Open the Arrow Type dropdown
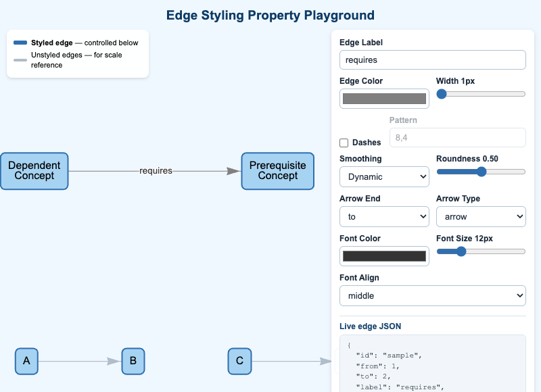Viewport: 541px width, 392px height. coord(481,216)
